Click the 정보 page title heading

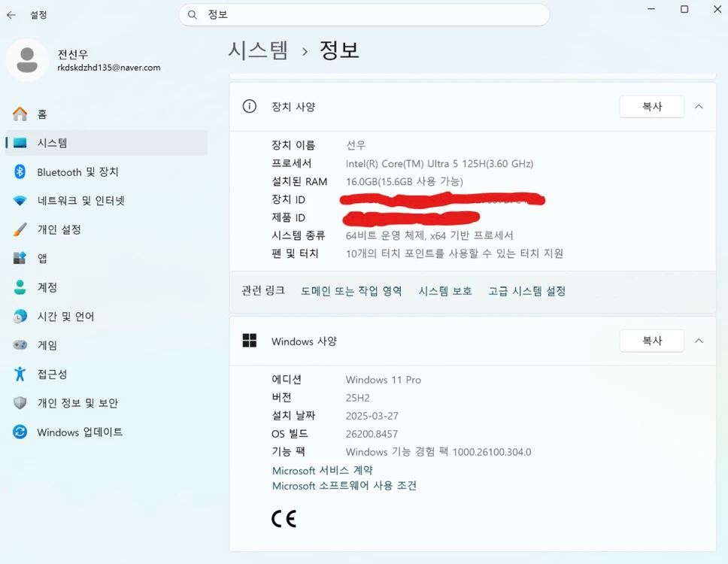[339, 50]
